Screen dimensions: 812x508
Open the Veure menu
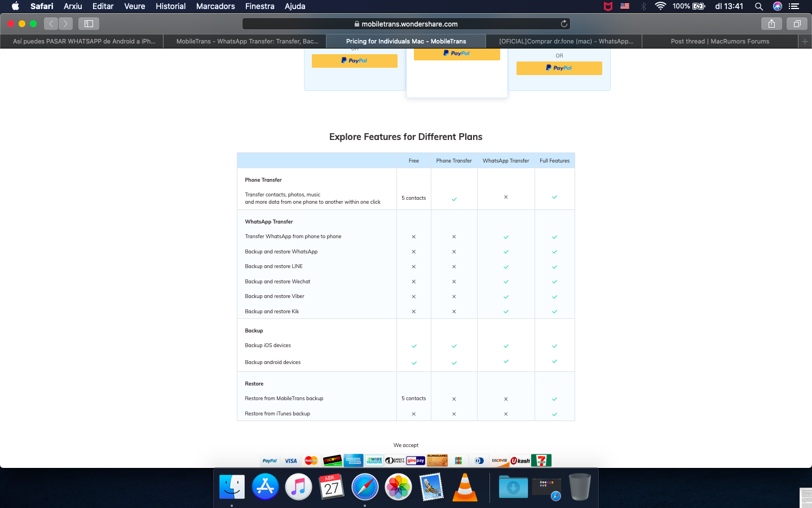point(135,6)
